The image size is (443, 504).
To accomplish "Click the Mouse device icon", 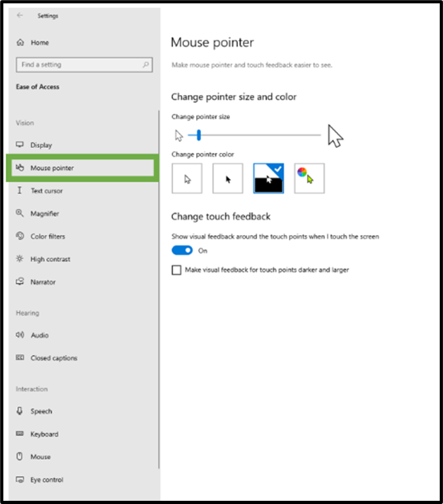I will tap(20, 456).
